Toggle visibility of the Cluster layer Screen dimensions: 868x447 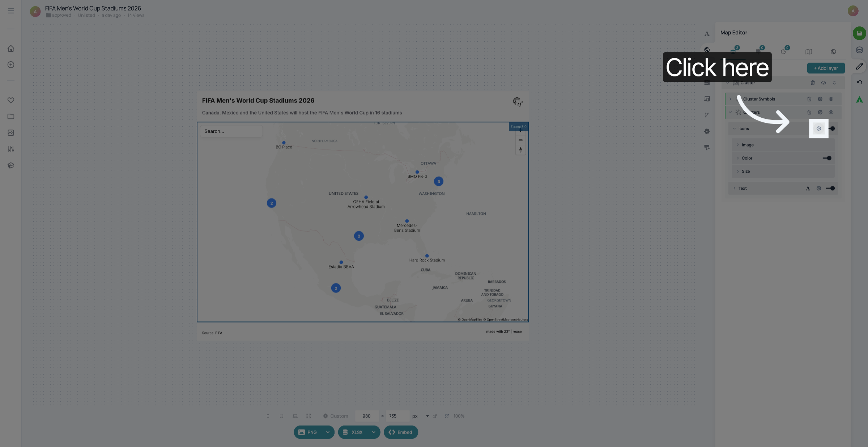tap(824, 83)
